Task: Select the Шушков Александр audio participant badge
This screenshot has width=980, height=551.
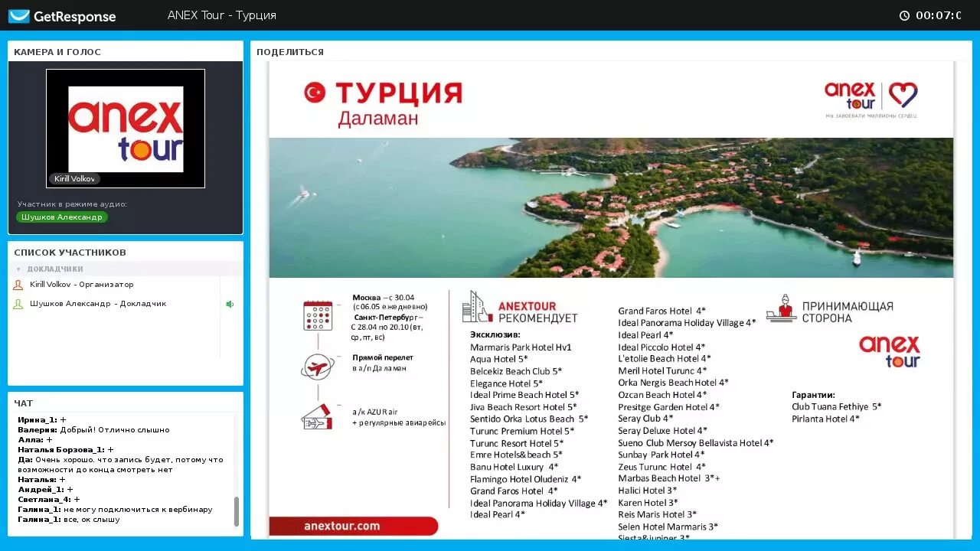Action: 62,217
